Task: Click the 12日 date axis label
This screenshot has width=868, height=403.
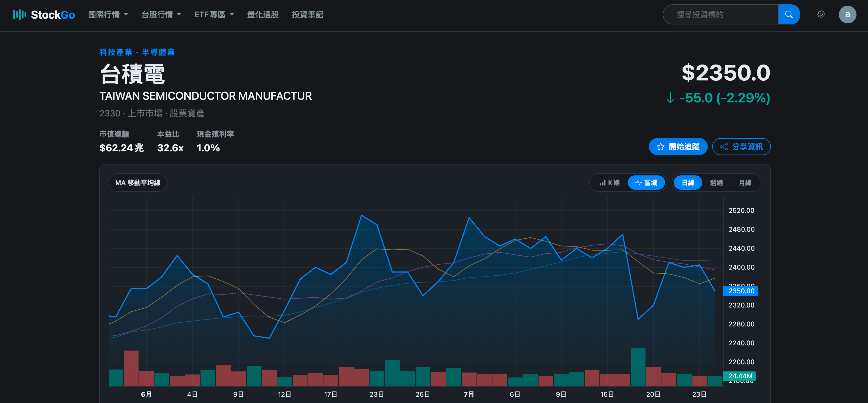Action: (284, 394)
